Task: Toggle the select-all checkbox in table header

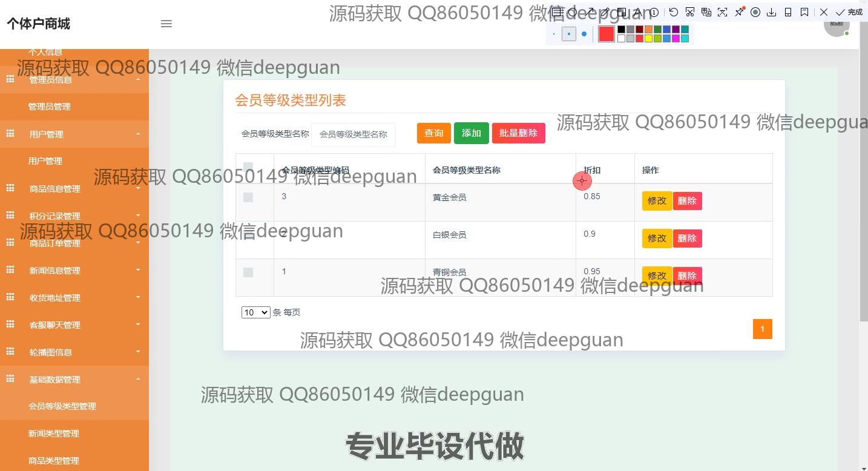Action: [248, 167]
